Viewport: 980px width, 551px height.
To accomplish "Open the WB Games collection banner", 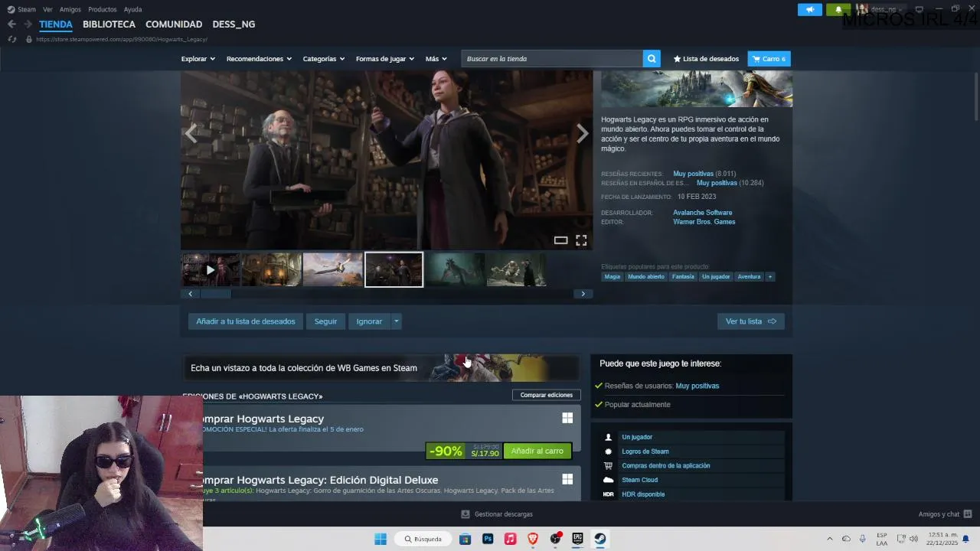I will [381, 368].
